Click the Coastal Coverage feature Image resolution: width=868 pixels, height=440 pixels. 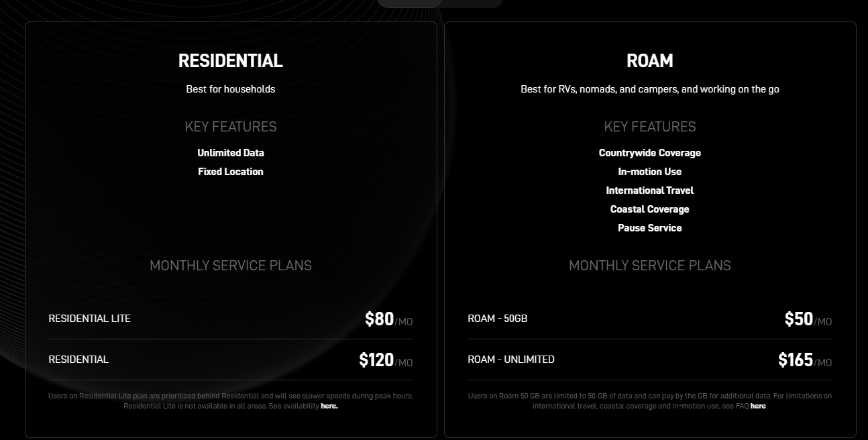coord(650,209)
